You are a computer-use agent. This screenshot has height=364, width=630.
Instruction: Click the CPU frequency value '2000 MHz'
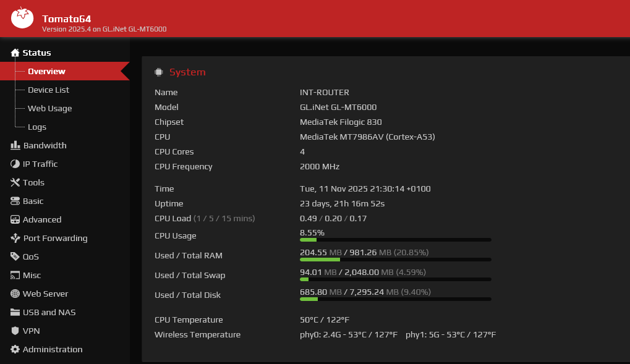point(320,166)
